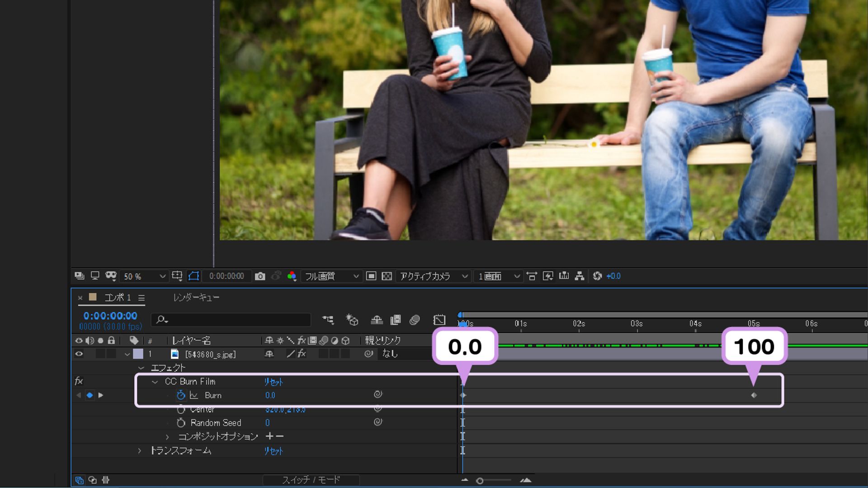Screen dimensions: 868x488
Task: Toggle the transparency grid icon
Action: point(387,276)
